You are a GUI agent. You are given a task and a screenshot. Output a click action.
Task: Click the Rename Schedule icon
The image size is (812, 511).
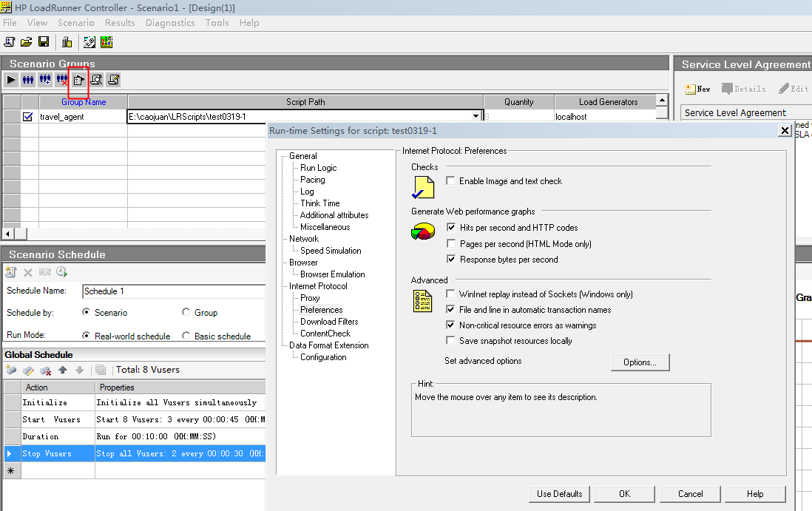(45, 272)
